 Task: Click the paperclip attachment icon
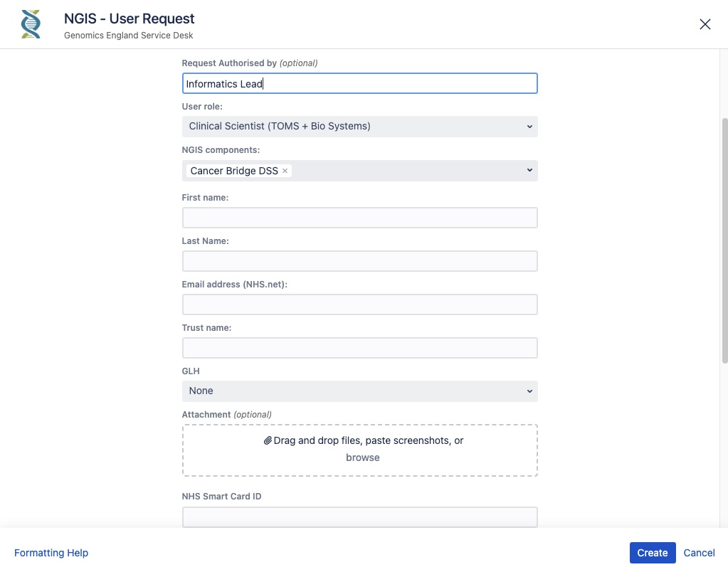click(268, 440)
